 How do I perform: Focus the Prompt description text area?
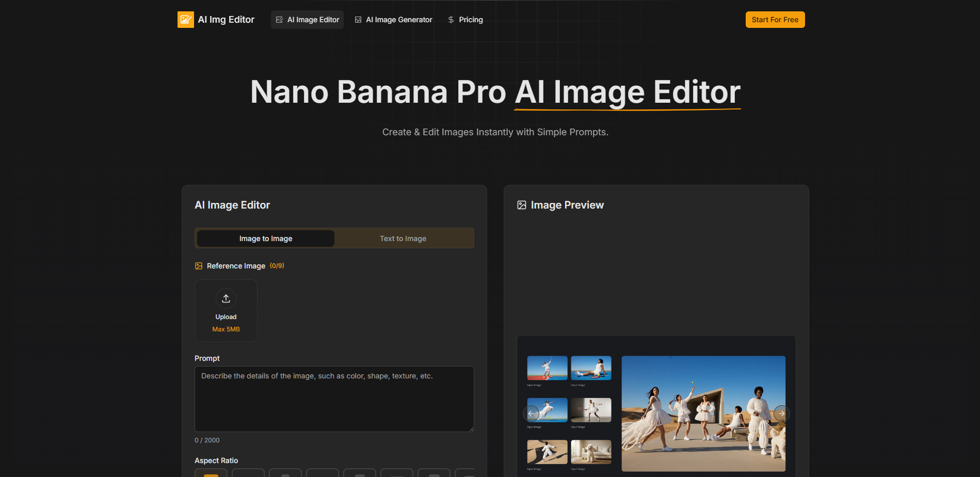click(334, 399)
